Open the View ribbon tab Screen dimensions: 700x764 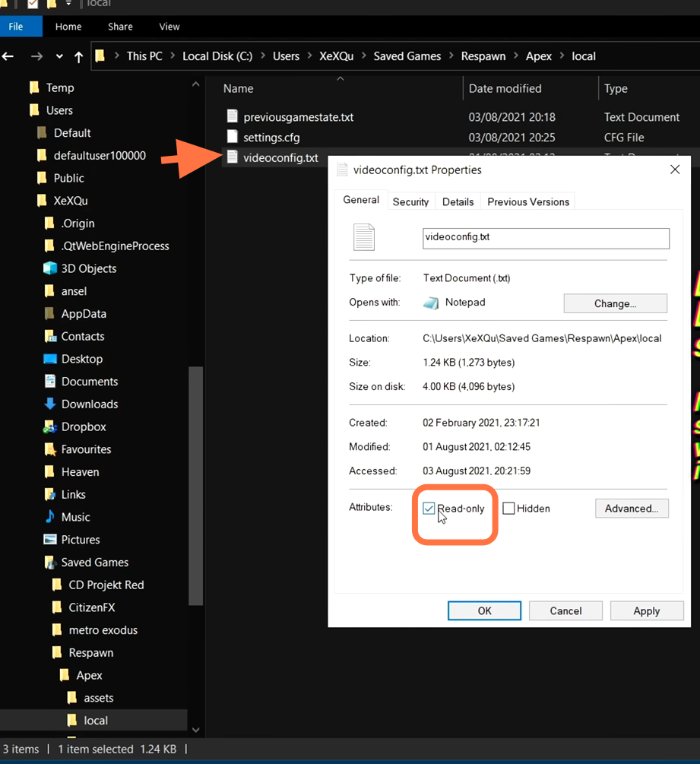(x=169, y=27)
